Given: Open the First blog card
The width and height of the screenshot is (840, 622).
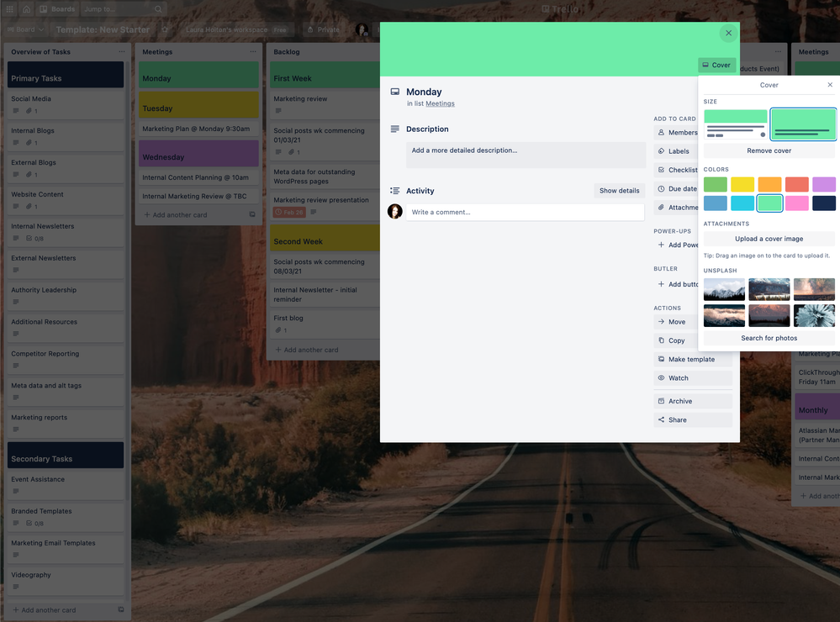Looking at the screenshot, I should [325, 324].
